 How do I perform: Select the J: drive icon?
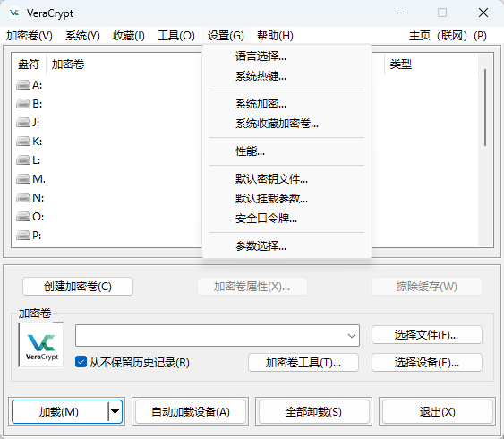23,123
